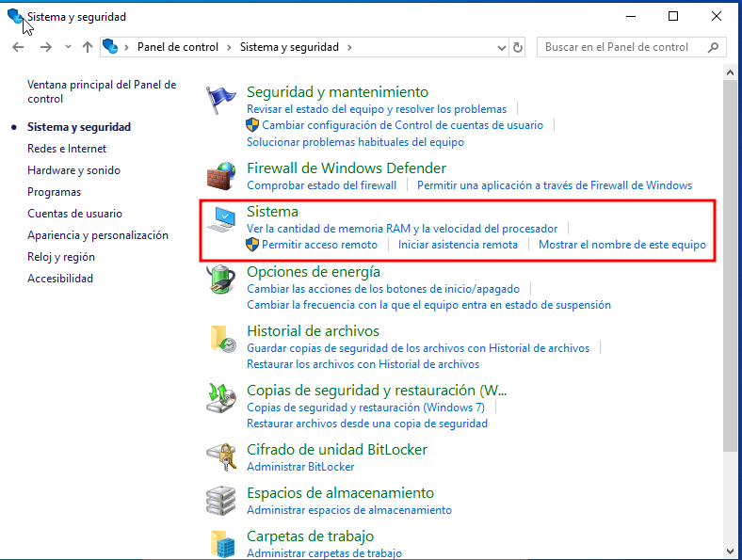The width and height of the screenshot is (742, 560).
Task: Open the Opciones de energía battery icon
Action: 221,280
